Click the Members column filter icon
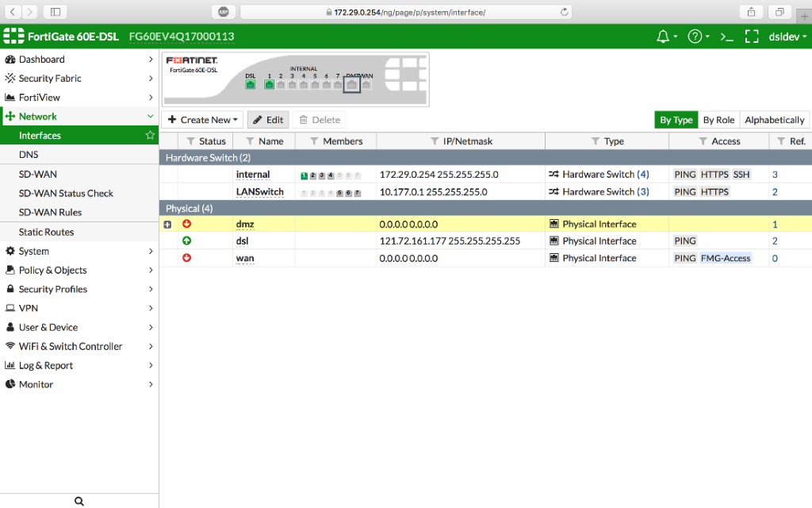This screenshot has height=508, width=812. pyautogui.click(x=314, y=141)
